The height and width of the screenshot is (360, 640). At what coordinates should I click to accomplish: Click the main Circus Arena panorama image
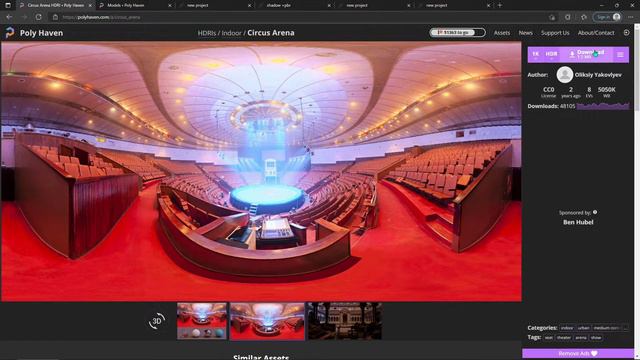(x=261, y=171)
